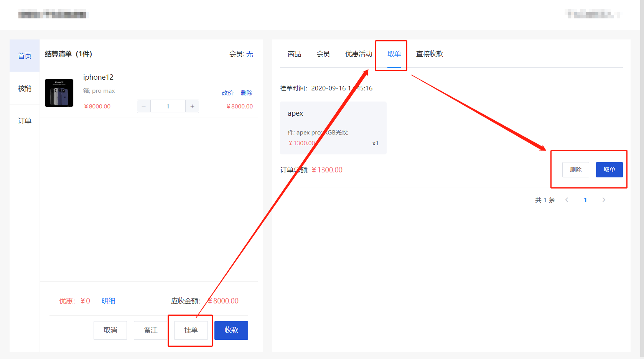This screenshot has width=644, height=359.
Task: Click the quantity input field
Action: pos(168,107)
